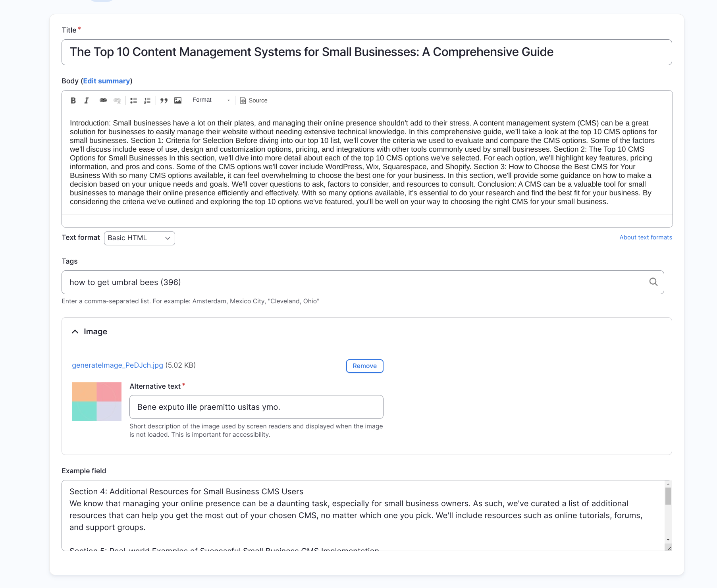Click the search icon in Tags field
717x588 pixels.
point(653,282)
